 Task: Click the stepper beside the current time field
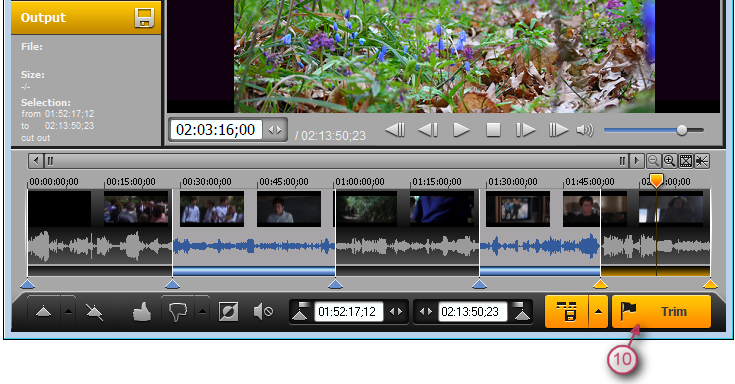275,130
